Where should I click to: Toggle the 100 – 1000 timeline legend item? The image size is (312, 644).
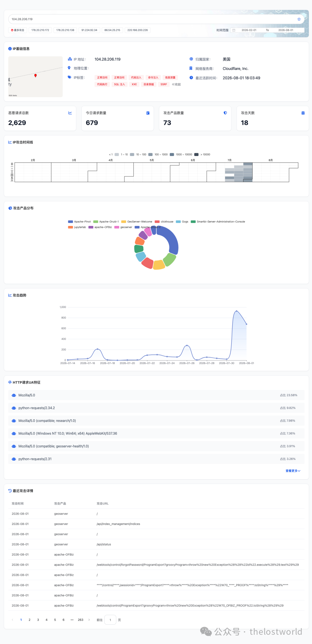(x=158, y=155)
